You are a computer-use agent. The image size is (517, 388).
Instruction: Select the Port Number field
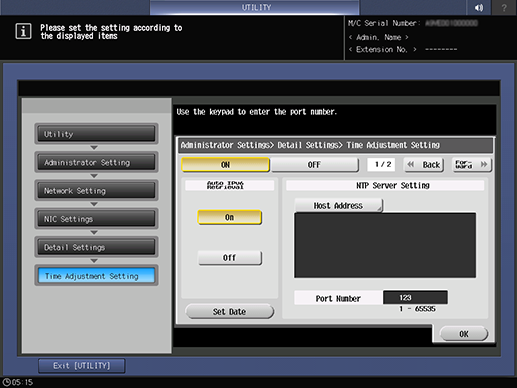point(415,297)
